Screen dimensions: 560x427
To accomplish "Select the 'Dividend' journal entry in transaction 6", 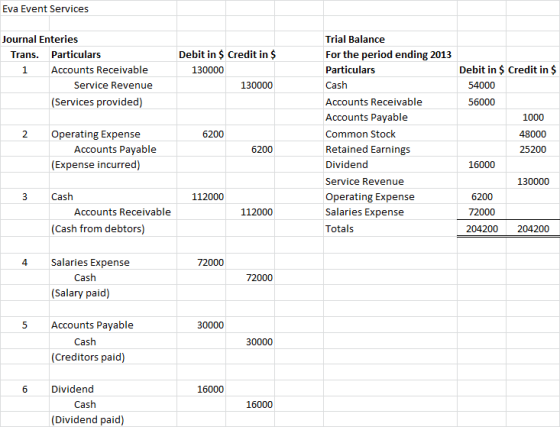I will [72, 389].
